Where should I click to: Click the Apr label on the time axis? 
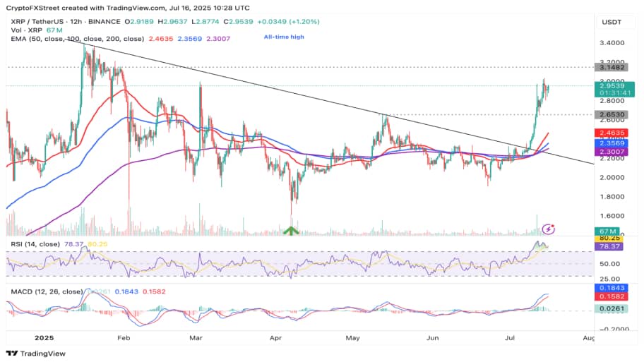(x=275, y=338)
